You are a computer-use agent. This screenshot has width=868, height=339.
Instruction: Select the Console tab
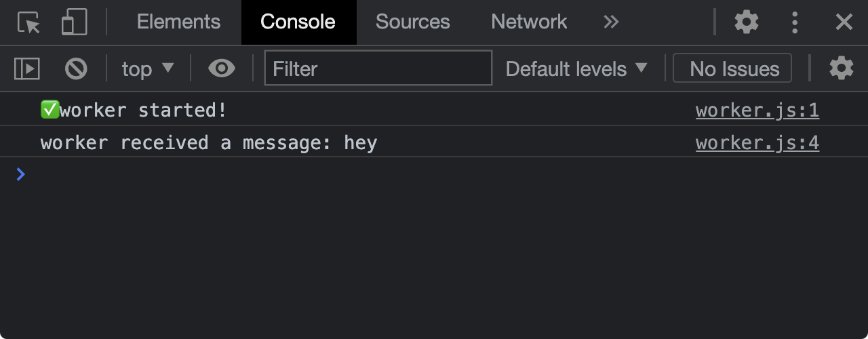point(298,22)
